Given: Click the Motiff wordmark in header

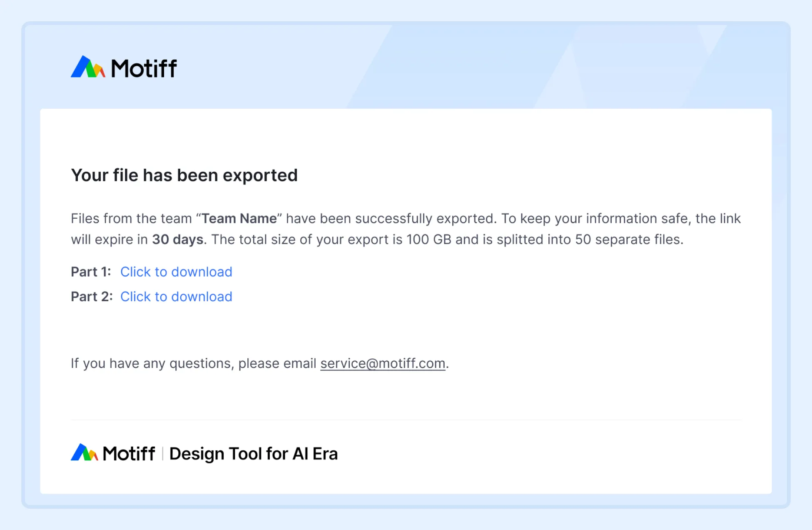Looking at the screenshot, I should point(144,69).
